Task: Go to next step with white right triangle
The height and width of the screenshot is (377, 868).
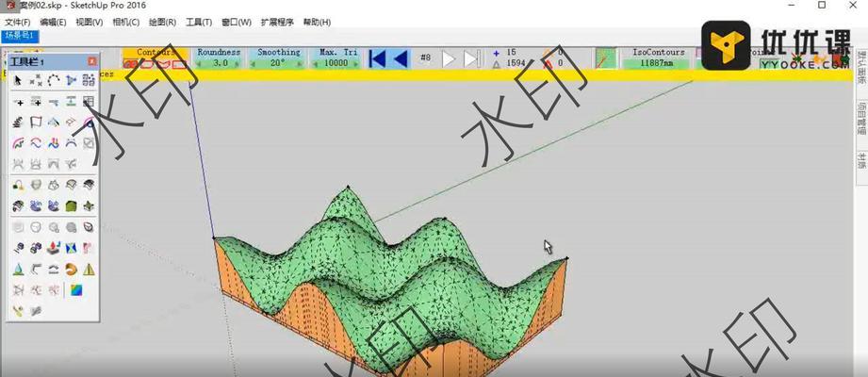Action: (449, 58)
